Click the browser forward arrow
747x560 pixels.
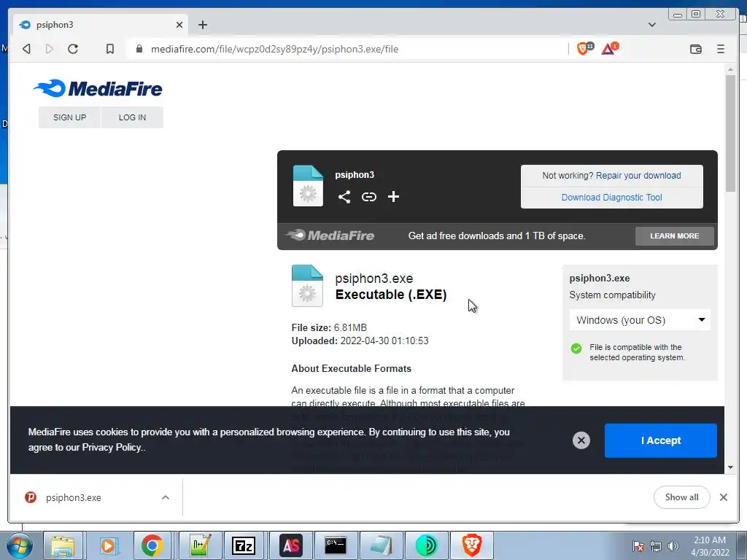50,49
